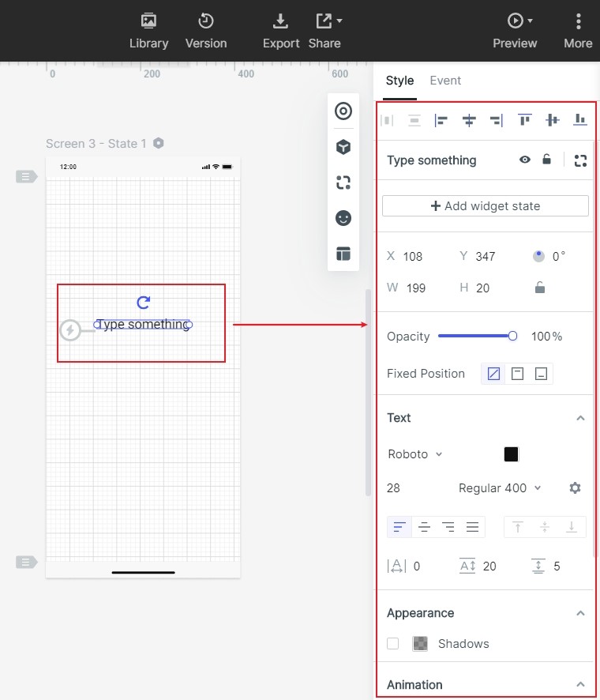Screen dimensions: 600x700
Task: Edit the font size value 28
Action: click(393, 488)
